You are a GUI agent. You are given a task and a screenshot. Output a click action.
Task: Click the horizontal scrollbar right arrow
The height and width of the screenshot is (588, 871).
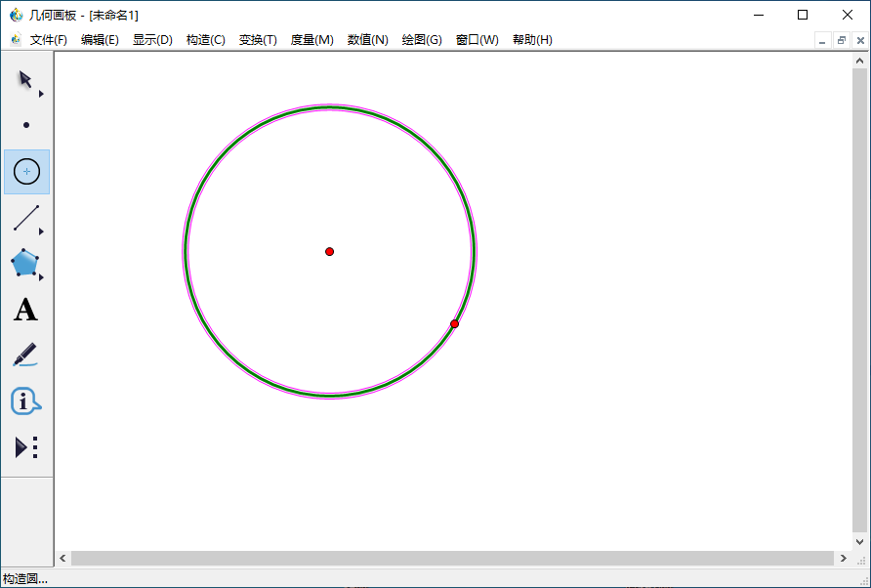844,558
